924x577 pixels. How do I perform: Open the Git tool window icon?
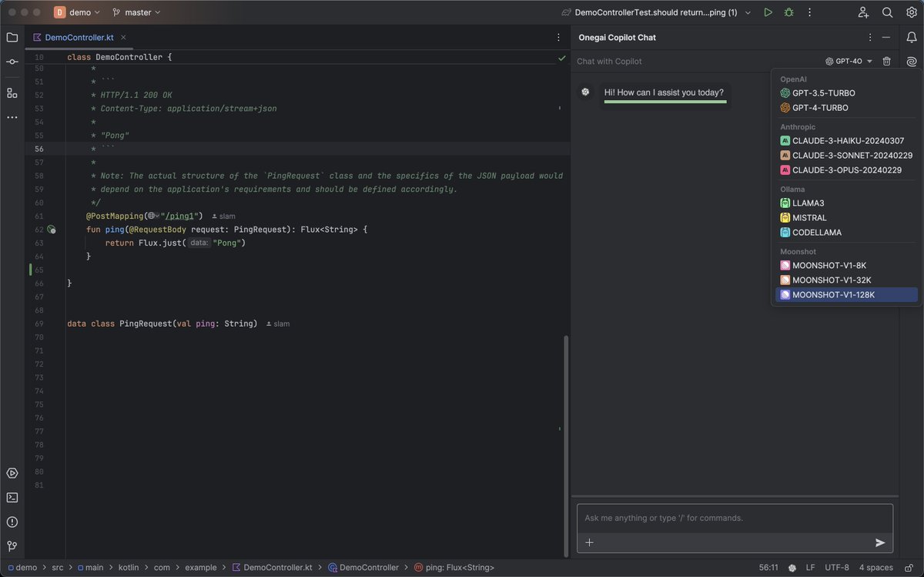12,546
